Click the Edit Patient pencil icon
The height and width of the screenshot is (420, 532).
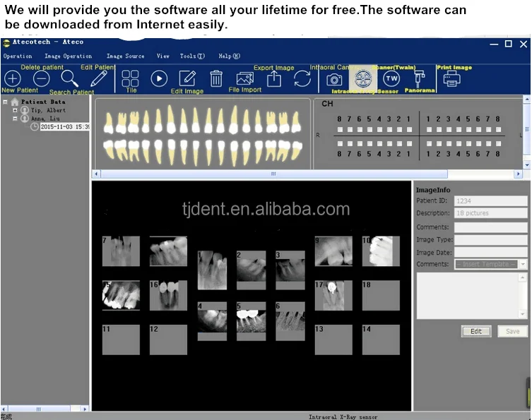point(99,78)
